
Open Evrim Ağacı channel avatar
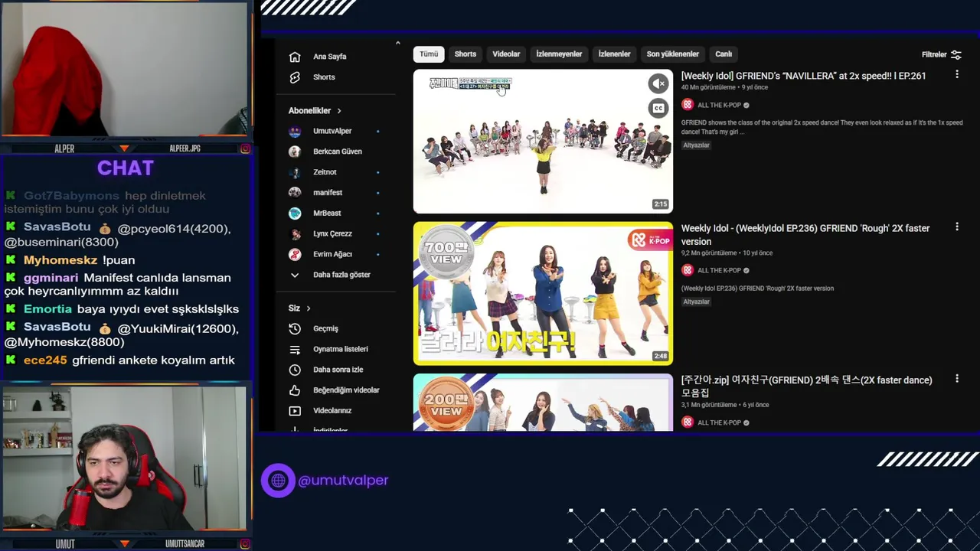point(295,254)
